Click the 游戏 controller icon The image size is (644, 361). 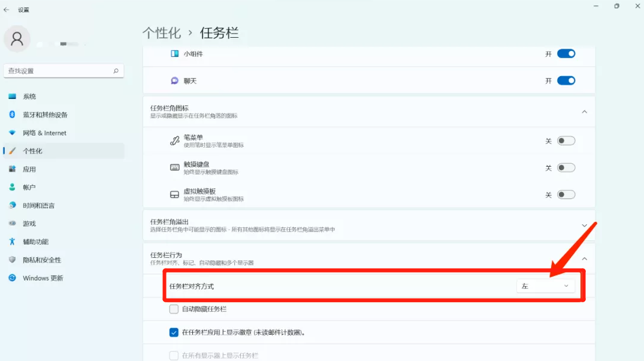[13, 223]
